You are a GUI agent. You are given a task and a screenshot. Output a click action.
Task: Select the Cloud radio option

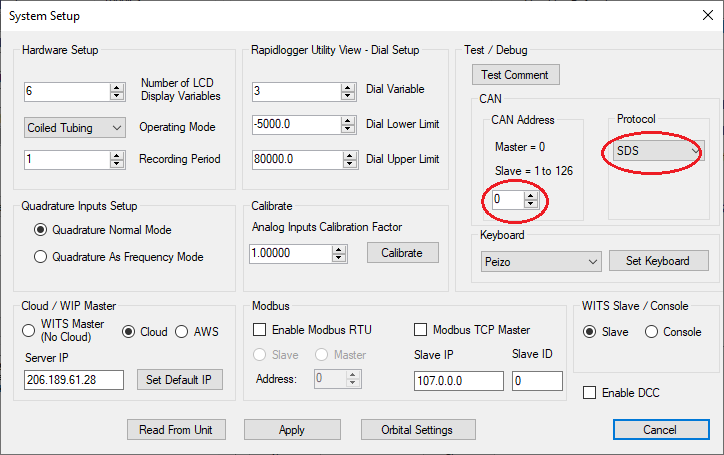tap(128, 332)
